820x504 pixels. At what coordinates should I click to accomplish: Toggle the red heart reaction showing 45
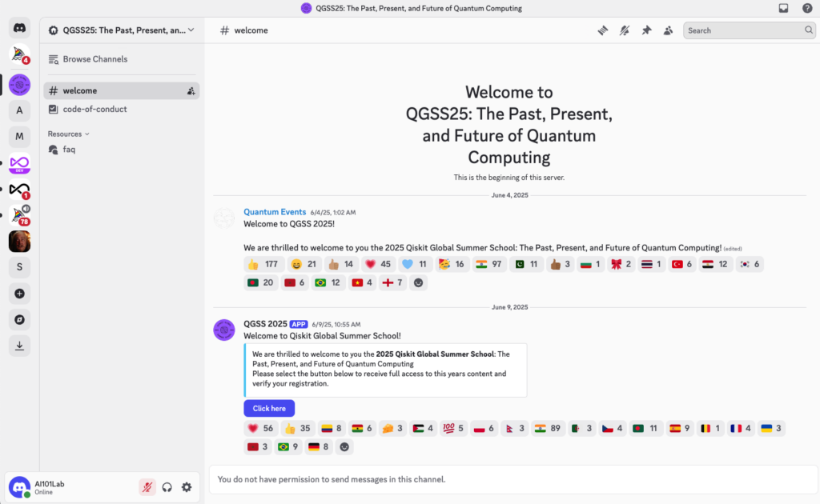(x=378, y=264)
